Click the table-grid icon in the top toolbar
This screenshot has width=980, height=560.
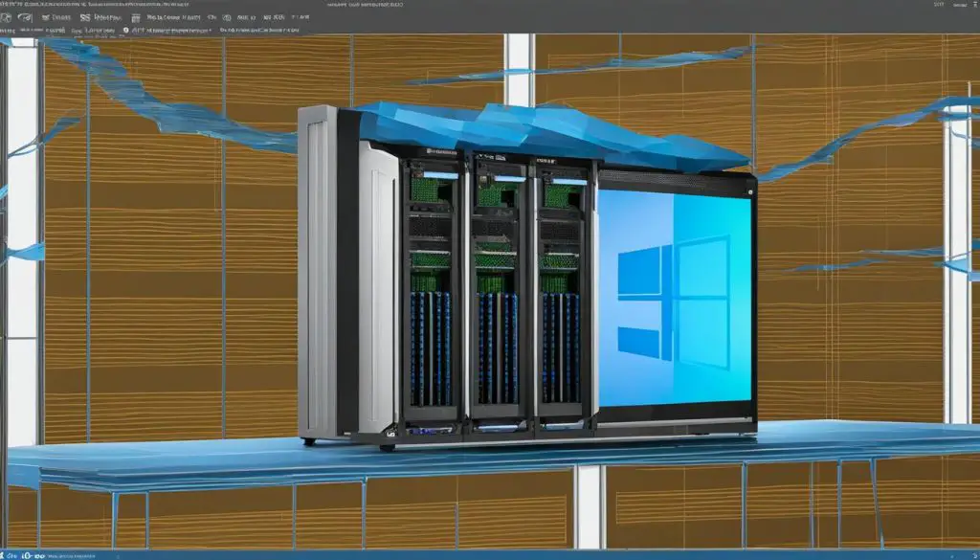tap(136, 18)
